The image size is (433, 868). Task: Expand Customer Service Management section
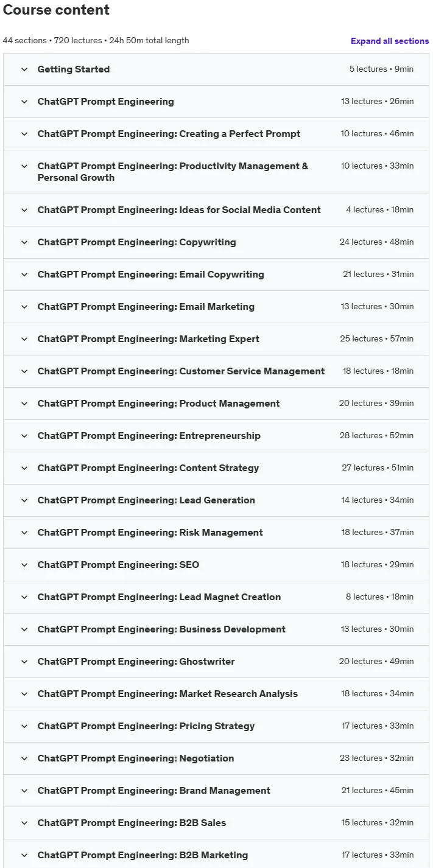pos(216,371)
